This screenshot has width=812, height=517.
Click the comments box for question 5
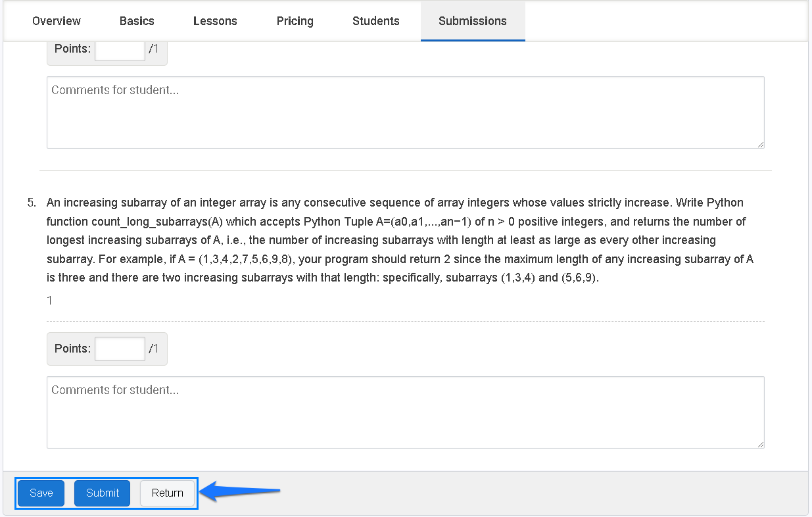click(x=405, y=412)
